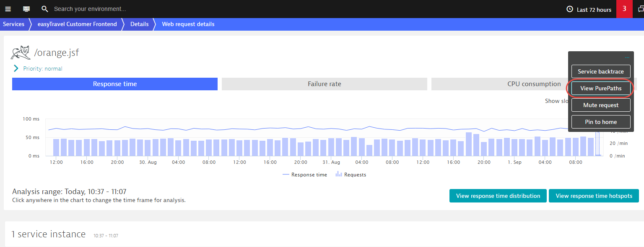Switch to the Response time tab

(115, 84)
